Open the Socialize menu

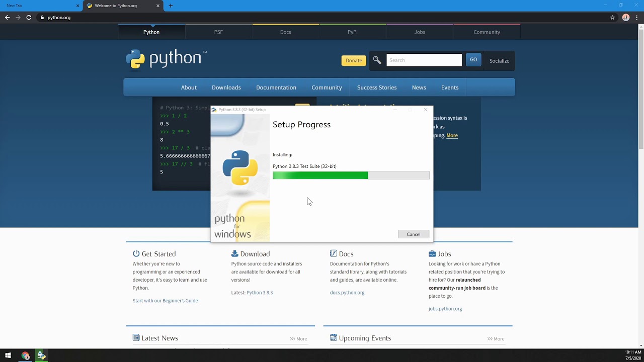click(x=499, y=61)
